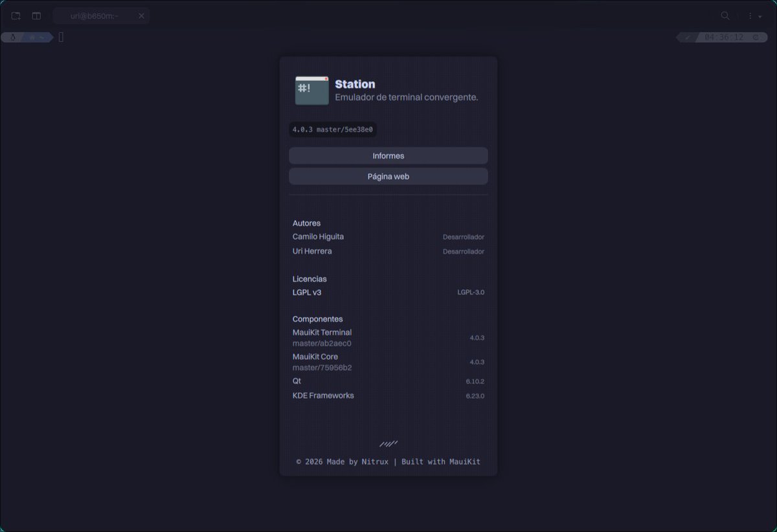Viewport: 777px width, 532px height.
Task: Click the KDE Frameworks version 6.23.0
Action: click(475, 396)
